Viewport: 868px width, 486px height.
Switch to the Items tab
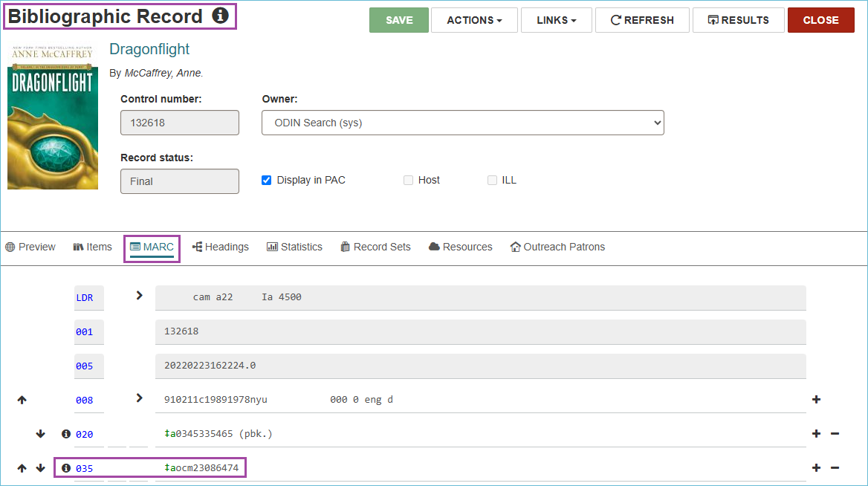pyautogui.click(x=92, y=247)
